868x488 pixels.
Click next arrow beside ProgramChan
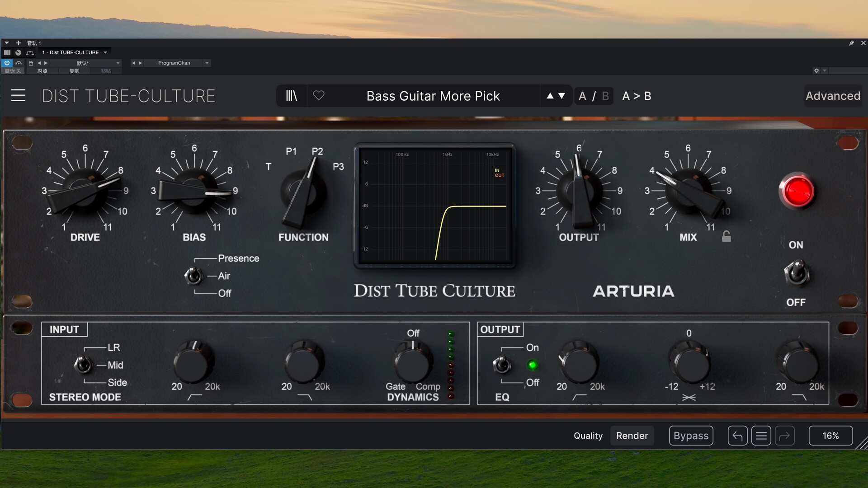coord(140,63)
